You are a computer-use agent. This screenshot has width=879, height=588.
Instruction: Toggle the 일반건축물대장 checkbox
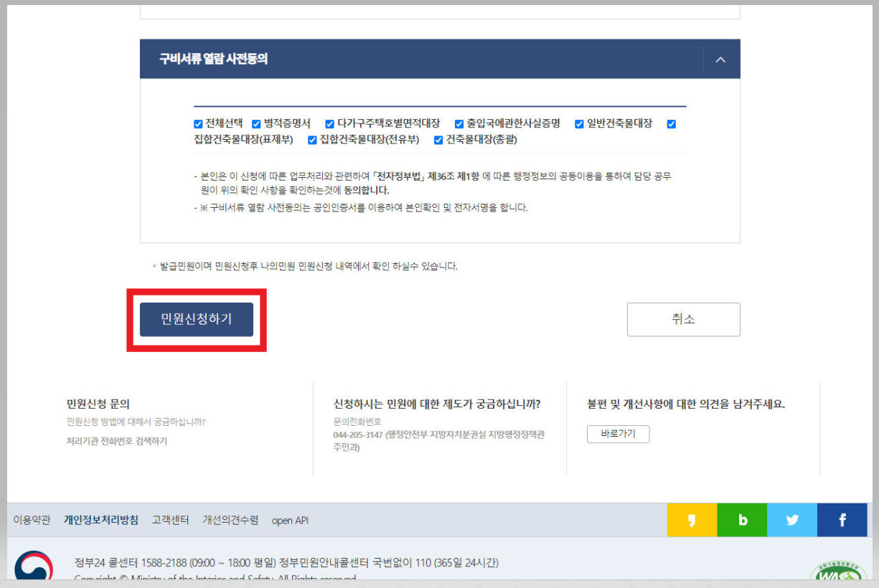click(x=579, y=124)
